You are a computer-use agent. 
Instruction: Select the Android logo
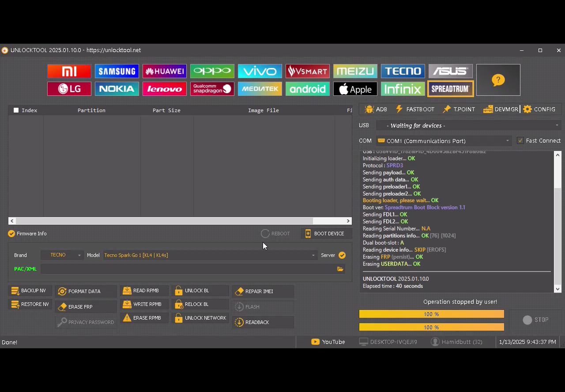coord(308,89)
